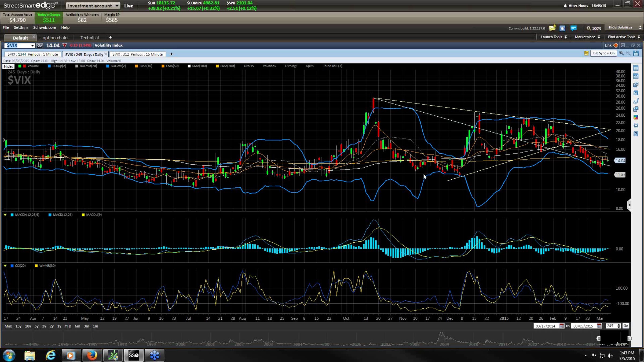The width and height of the screenshot is (644, 362).
Task: Click the yellow sticky note icon
Action: coord(586,53)
